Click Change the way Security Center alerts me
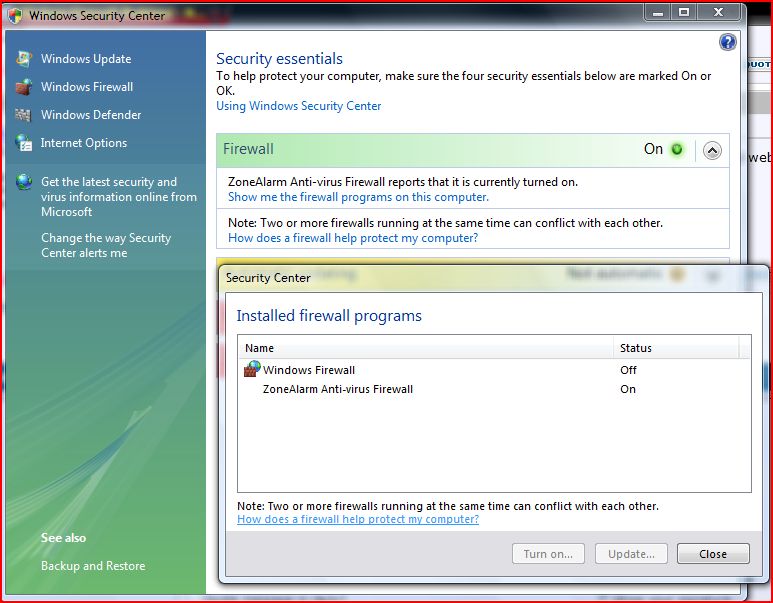 pos(105,245)
